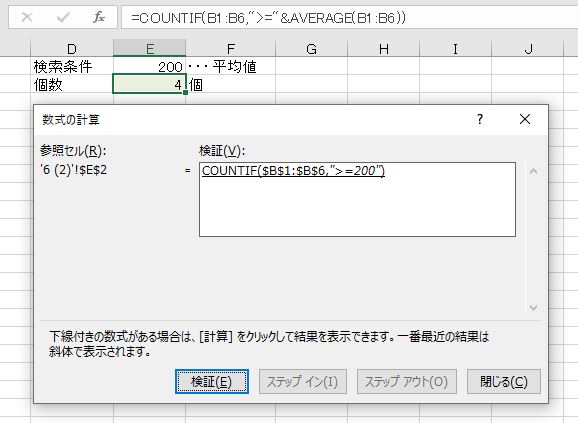Image resolution: width=578 pixels, height=423 pixels.
Task: Click the disabled ステップ イン(I) button
Action: [303, 382]
